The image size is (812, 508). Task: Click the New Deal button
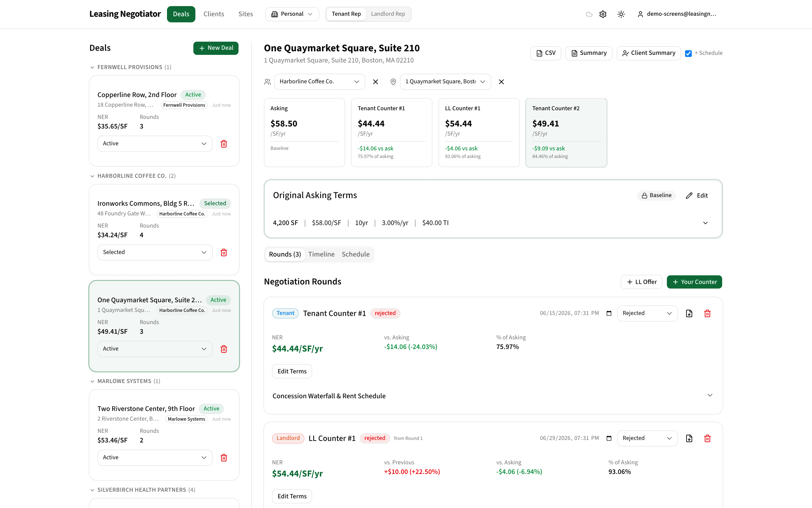coord(216,48)
